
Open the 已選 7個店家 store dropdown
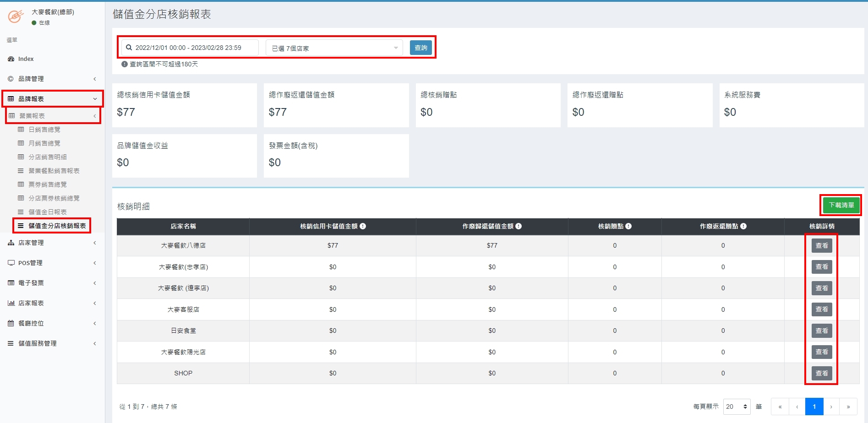pos(334,48)
